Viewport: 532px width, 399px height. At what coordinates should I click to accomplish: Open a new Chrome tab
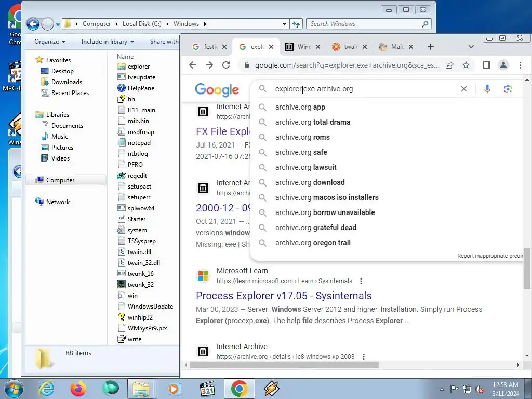431,47
